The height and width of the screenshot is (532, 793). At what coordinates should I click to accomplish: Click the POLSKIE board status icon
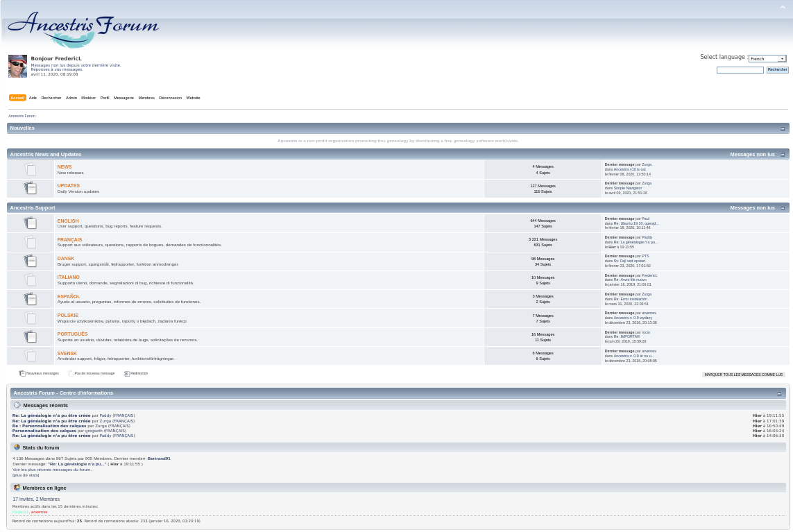(31, 318)
